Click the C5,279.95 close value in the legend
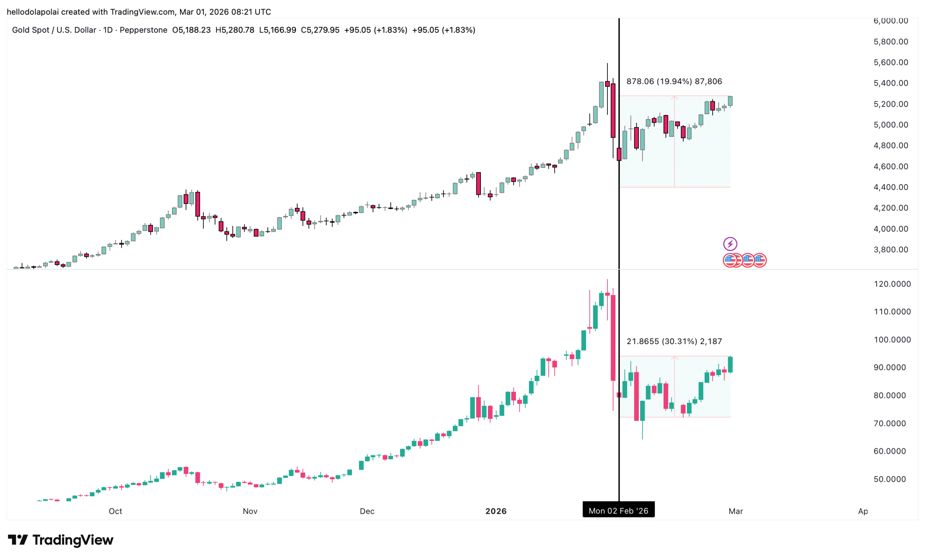The height and width of the screenshot is (560, 925). click(x=320, y=30)
